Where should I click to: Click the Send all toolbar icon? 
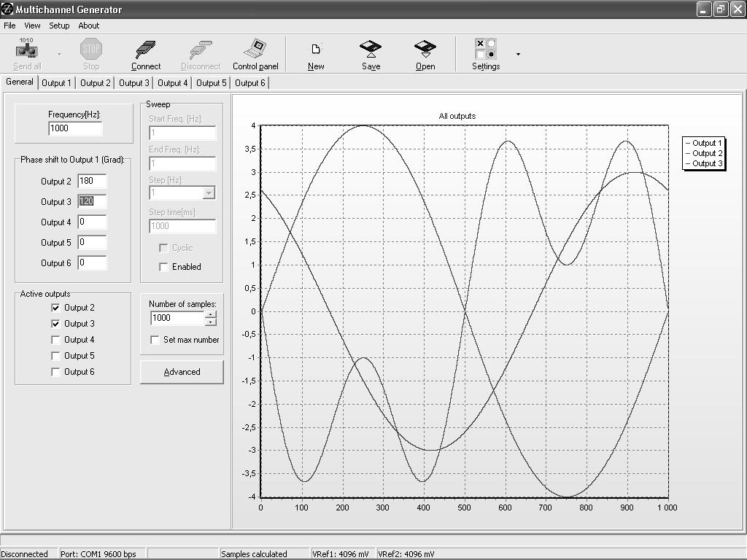tap(27, 48)
